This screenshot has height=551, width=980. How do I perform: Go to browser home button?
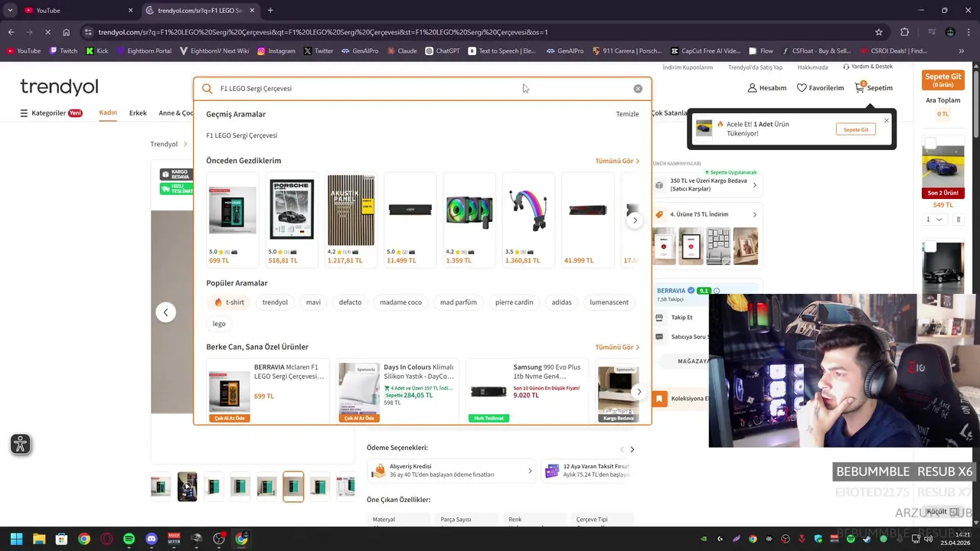66,32
